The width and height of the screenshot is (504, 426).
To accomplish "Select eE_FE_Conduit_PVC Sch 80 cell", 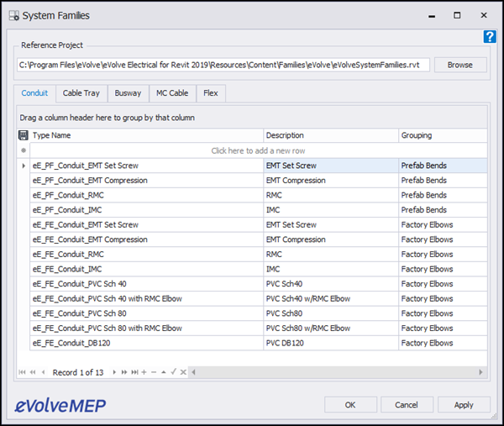I will [x=146, y=313].
